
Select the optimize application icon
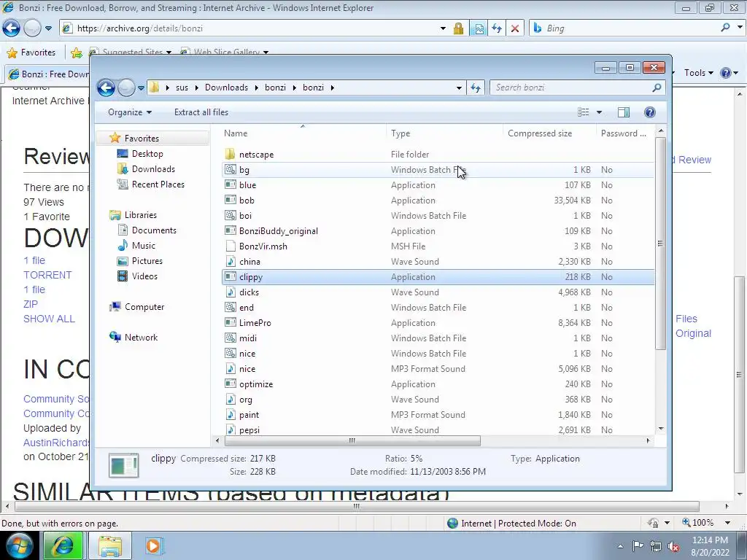point(230,384)
